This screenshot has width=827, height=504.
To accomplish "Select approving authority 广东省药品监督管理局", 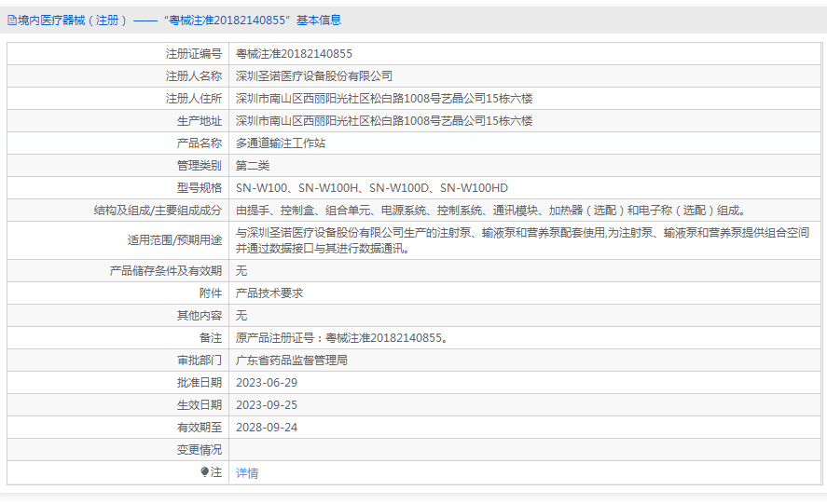I will (x=292, y=361).
